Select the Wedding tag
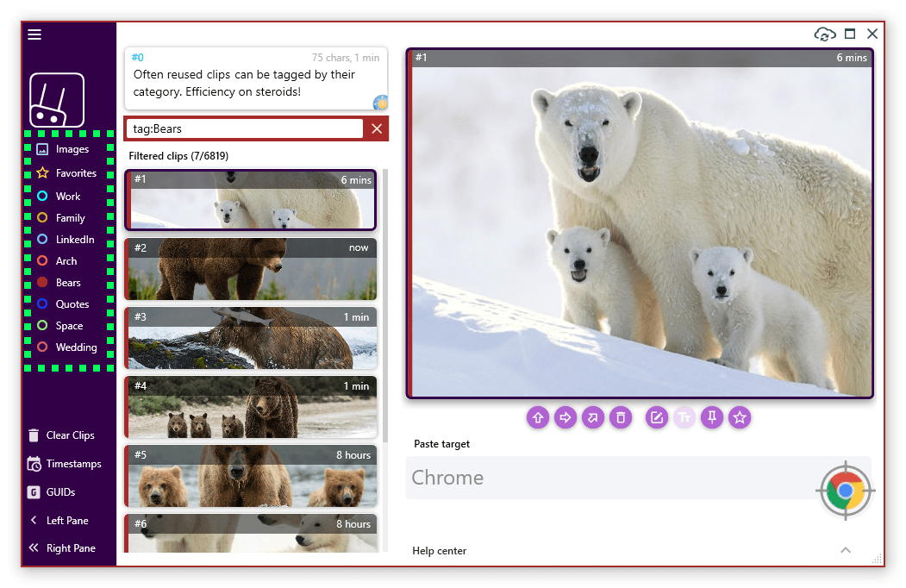This screenshot has height=588, width=906. [69, 347]
